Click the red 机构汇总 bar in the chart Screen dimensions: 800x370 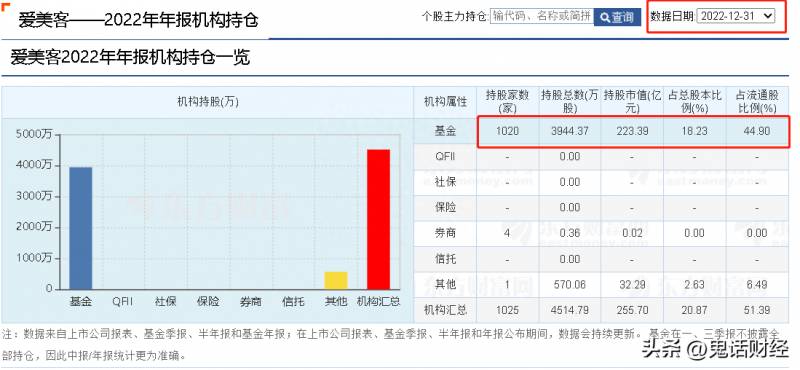(379, 219)
